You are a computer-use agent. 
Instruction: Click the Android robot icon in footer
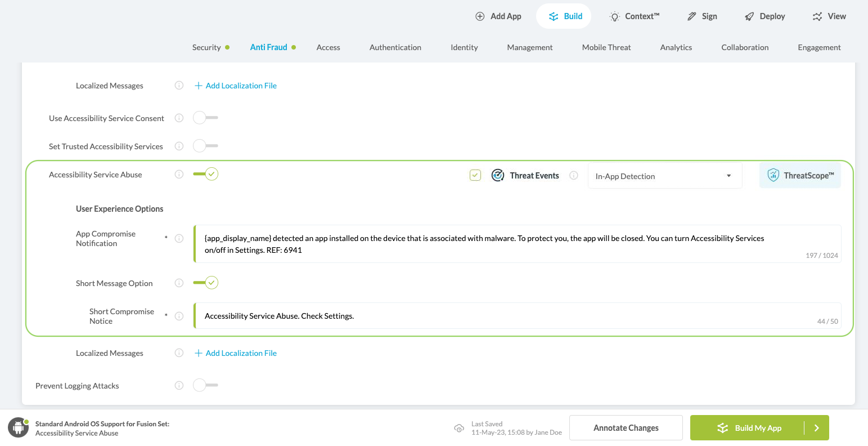18,428
